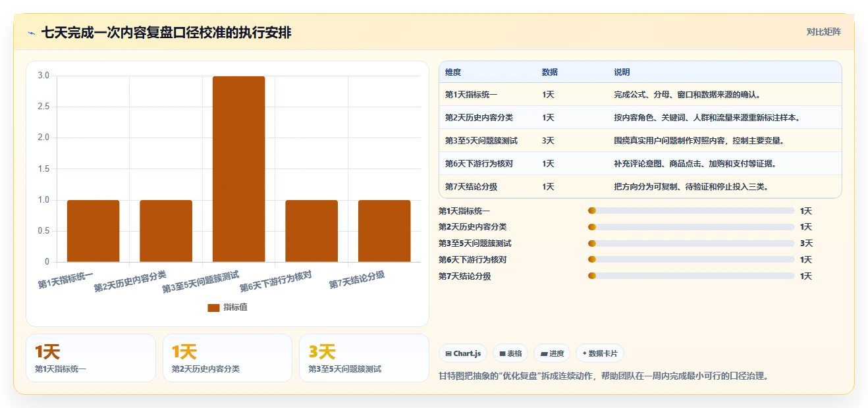Viewport: 868px width, 408px height.
Task: Click chart x-axis label 第7天结论分级
Action: 357,280
